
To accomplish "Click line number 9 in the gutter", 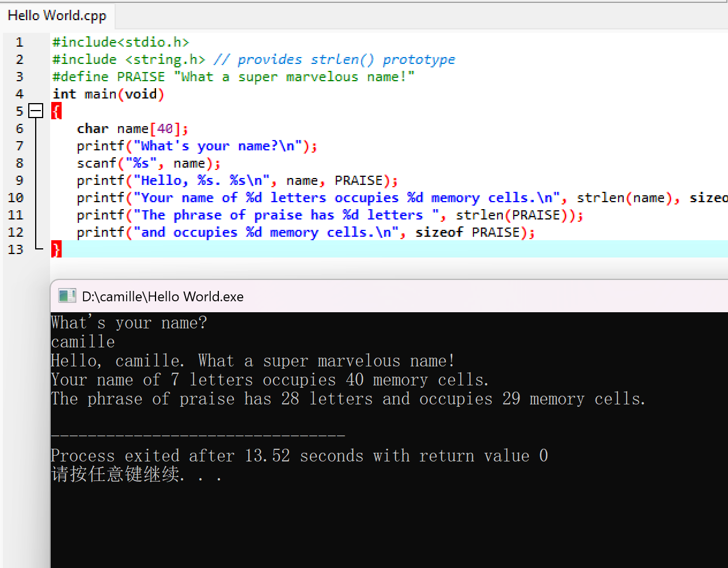I will point(20,180).
